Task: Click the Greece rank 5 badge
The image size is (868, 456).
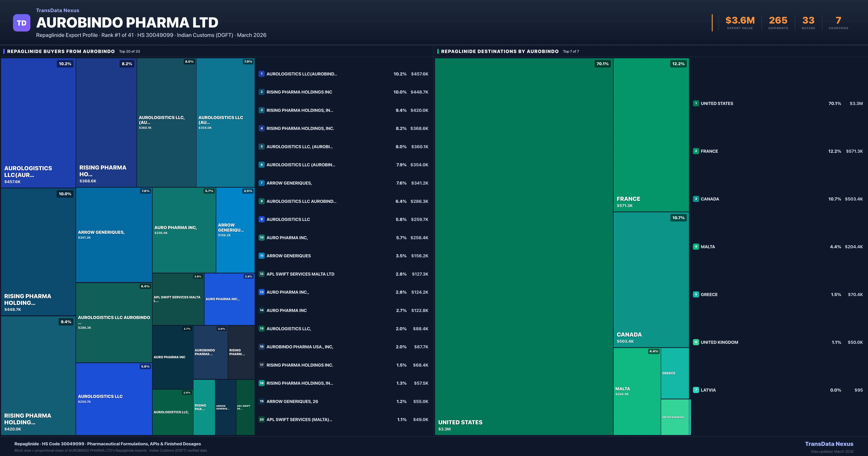Action: pyautogui.click(x=696, y=294)
